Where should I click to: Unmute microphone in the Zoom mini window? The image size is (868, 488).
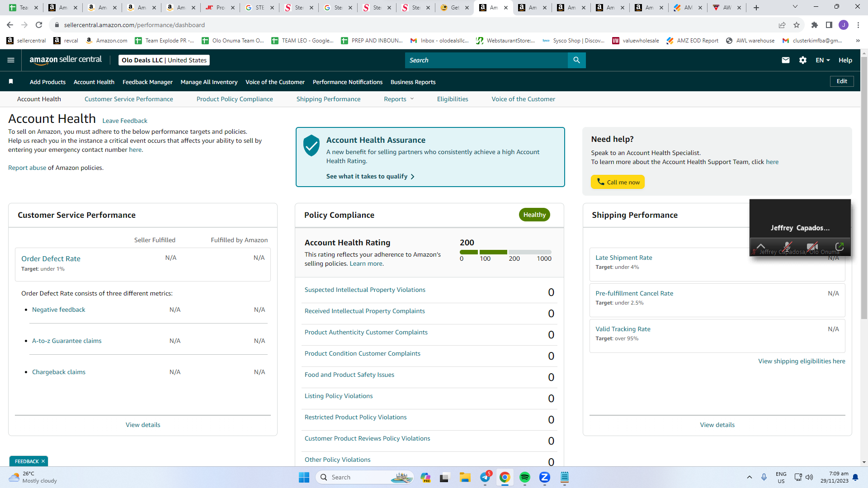[x=788, y=247]
